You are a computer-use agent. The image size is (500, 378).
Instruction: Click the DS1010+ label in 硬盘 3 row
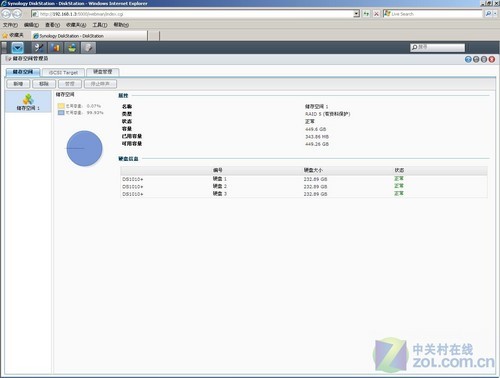(x=133, y=194)
